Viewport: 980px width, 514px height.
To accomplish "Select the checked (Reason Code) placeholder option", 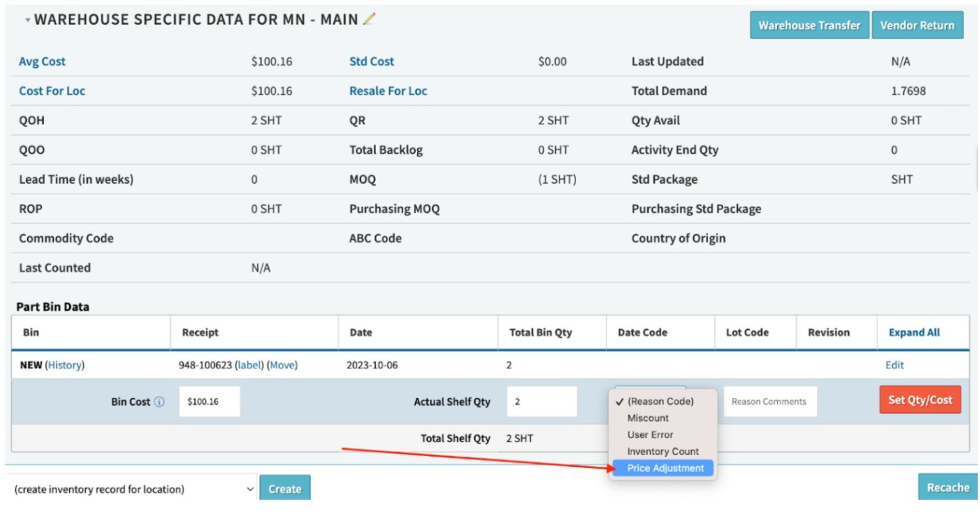I will (660, 401).
